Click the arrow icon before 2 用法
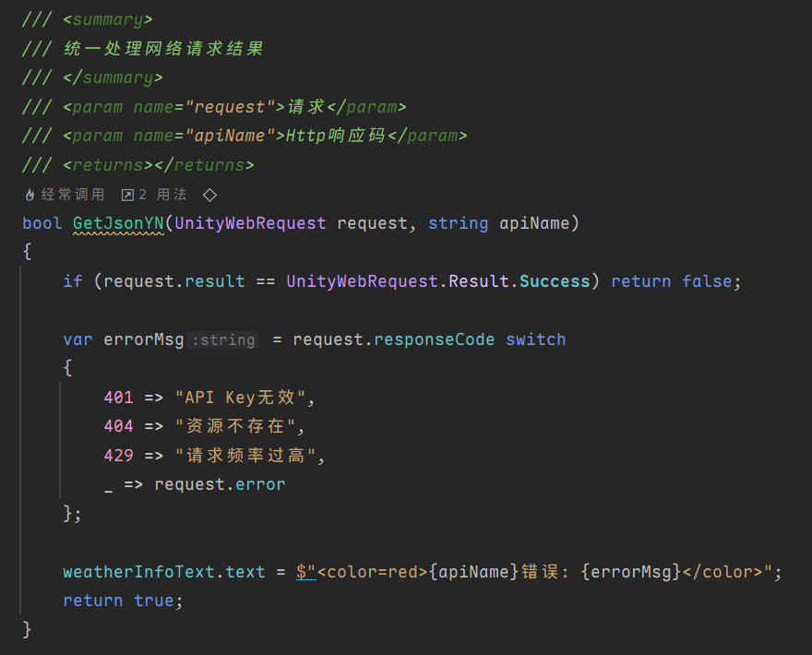This screenshot has width=812, height=655. (x=127, y=195)
